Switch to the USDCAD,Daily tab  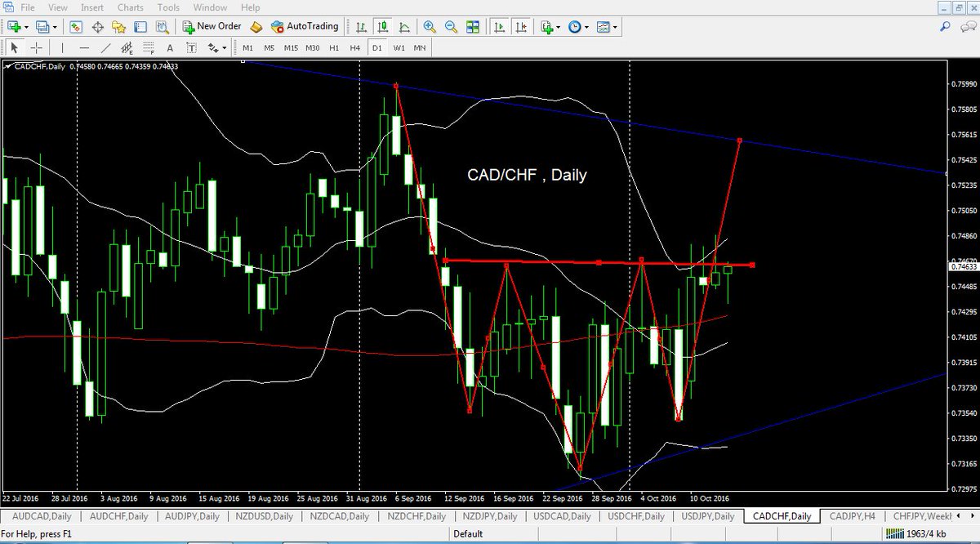pyautogui.click(x=563, y=516)
